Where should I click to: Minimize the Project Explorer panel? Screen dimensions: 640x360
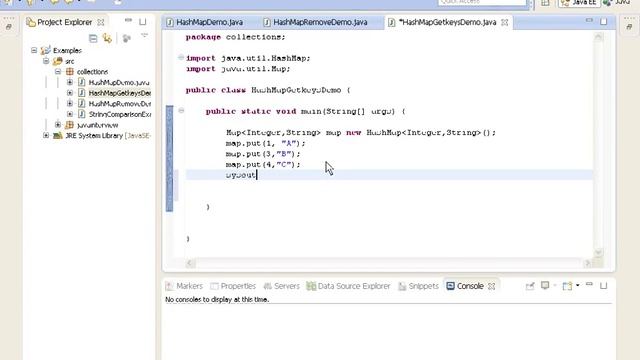point(128,20)
